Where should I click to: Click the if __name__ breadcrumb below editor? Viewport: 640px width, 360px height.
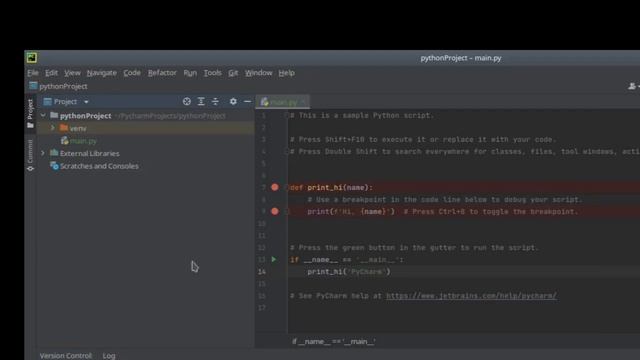[x=333, y=342]
